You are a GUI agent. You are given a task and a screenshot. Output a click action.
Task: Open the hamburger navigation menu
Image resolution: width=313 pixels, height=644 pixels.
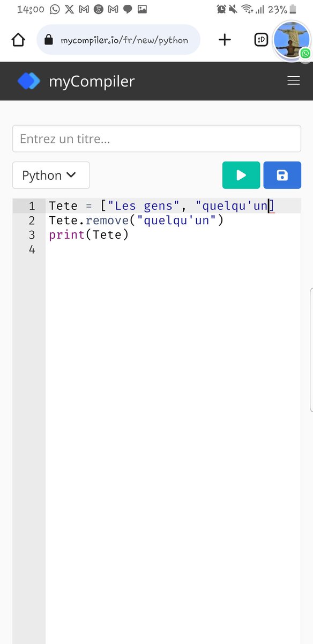pyautogui.click(x=293, y=80)
